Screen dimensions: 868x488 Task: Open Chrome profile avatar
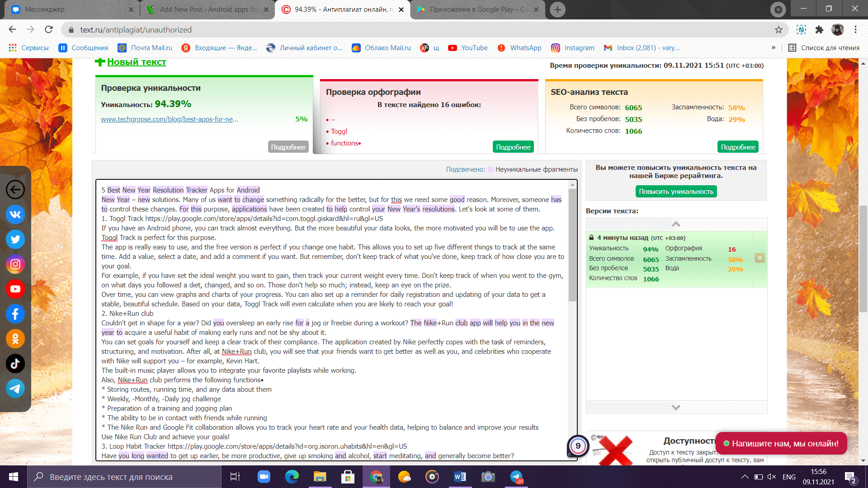pyautogui.click(x=837, y=29)
